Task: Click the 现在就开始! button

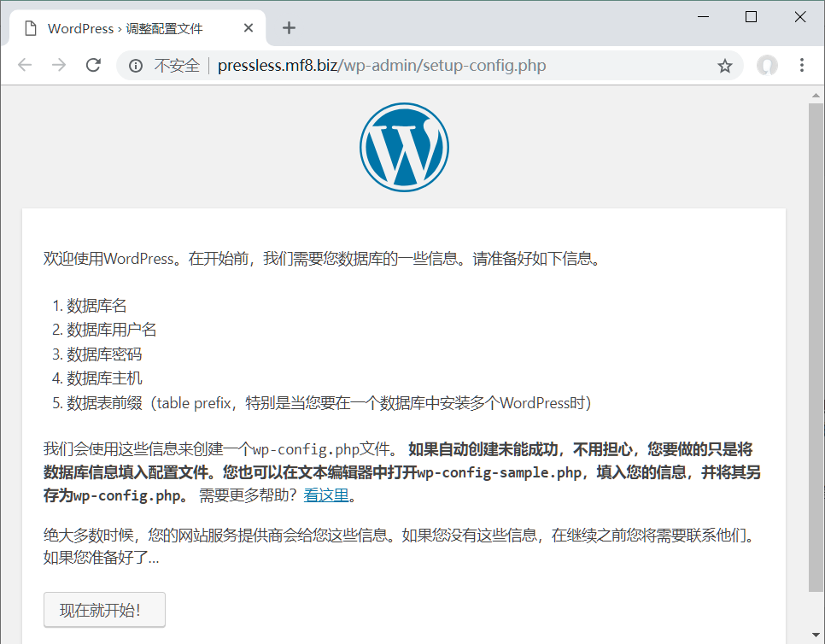Action: click(104, 610)
